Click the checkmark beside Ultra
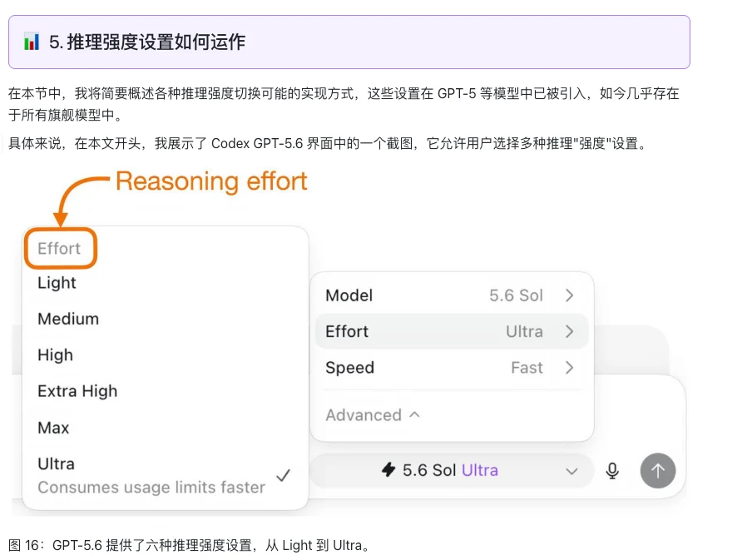Image resolution: width=752 pixels, height=560 pixels. (284, 475)
